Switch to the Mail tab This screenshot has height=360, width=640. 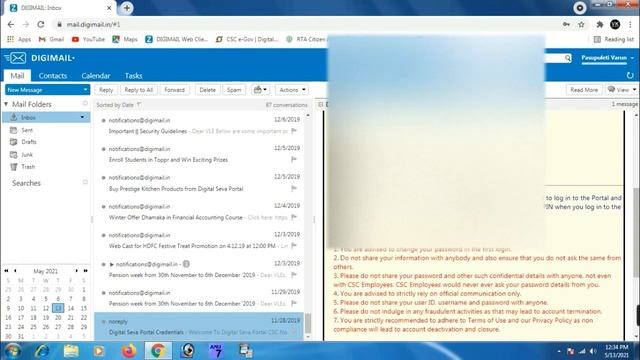(x=17, y=76)
